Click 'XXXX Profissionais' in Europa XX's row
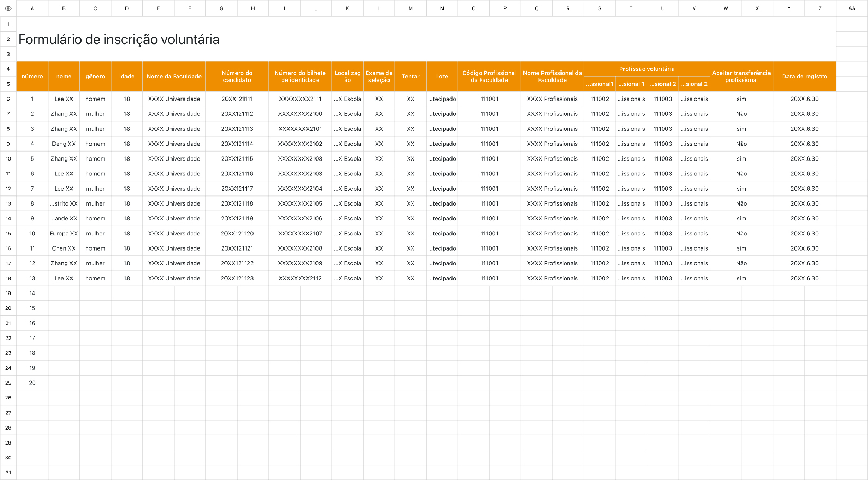Viewport: 868px width, 480px height. coord(553,234)
